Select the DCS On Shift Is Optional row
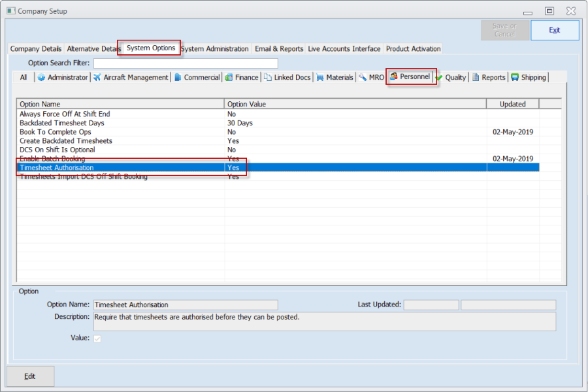 coord(278,150)
